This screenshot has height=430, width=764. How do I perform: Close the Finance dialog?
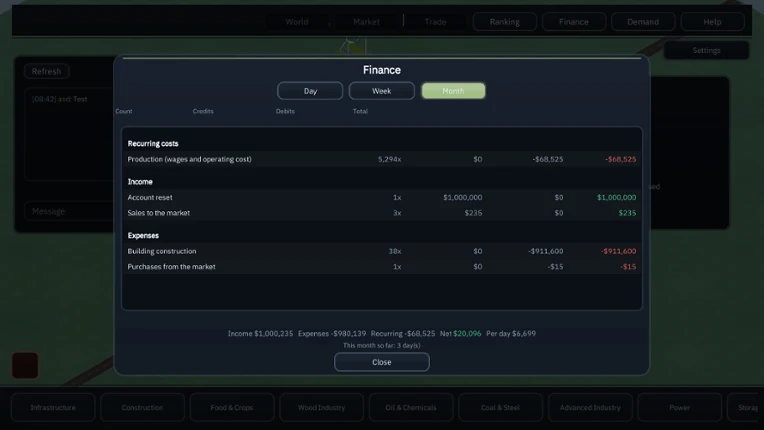382,362
